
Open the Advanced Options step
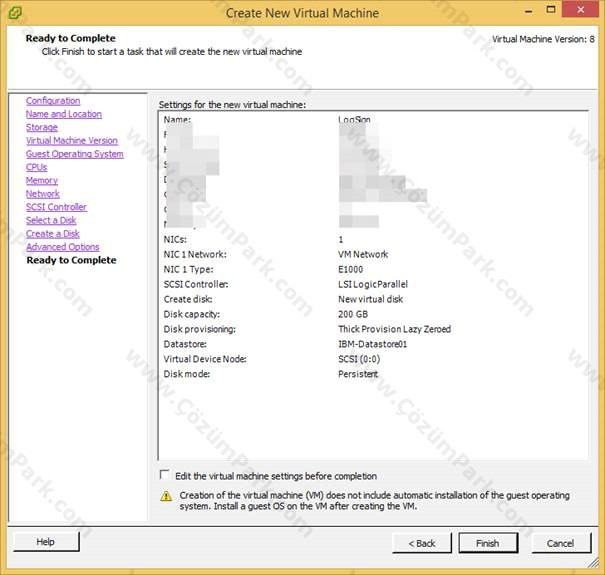coord(63,247)
